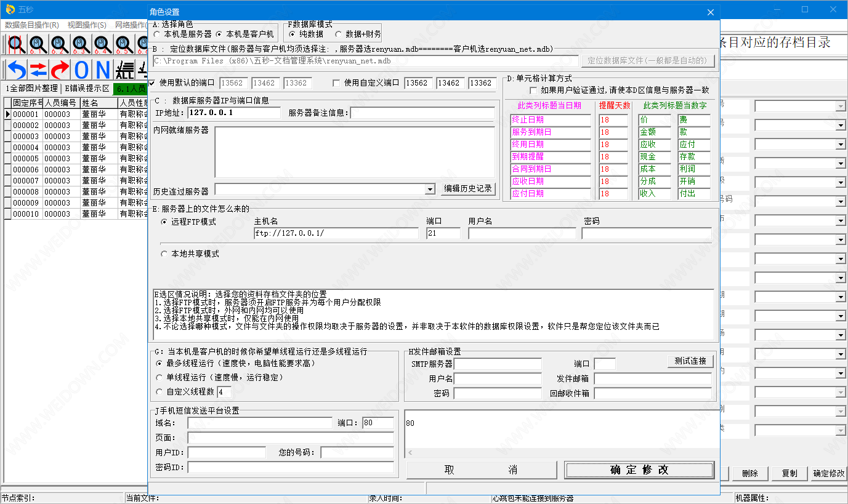
Task: Open main window dropdown beside 级 label
Action: [x=841, y=183]
